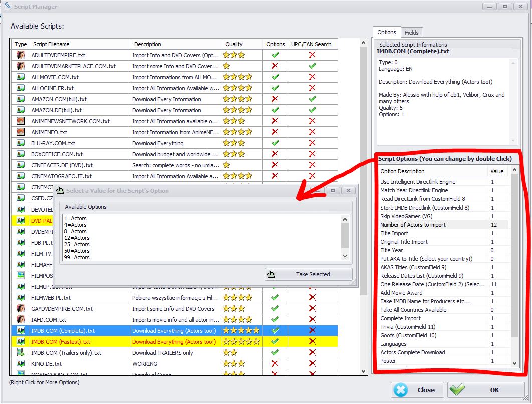Screen dimensions: 532x404
Task: Click the OK button
Action: pos(485,390)
